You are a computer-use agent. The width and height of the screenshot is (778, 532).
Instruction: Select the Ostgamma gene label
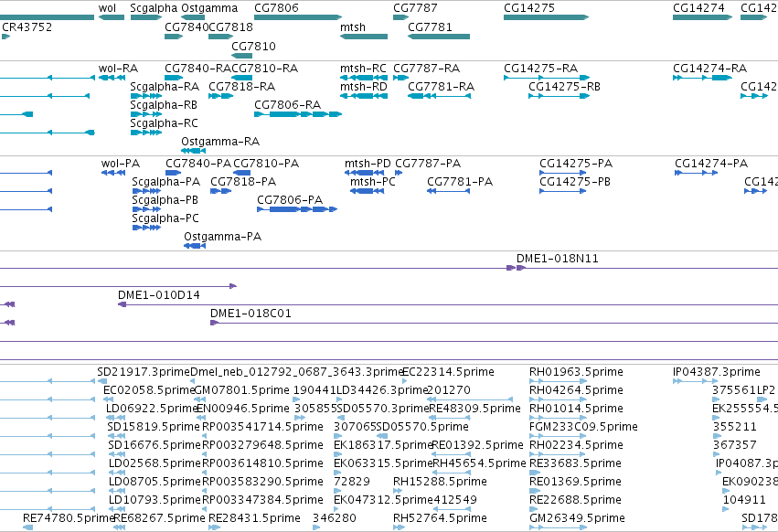(209, 8)
